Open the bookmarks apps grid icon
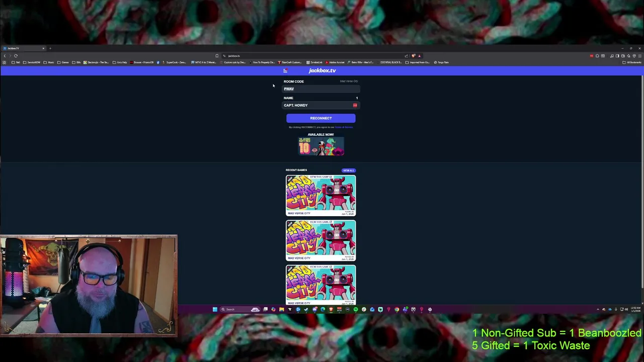Image resolution: width=644 pixels, height=362 pixels. point(4,62)
